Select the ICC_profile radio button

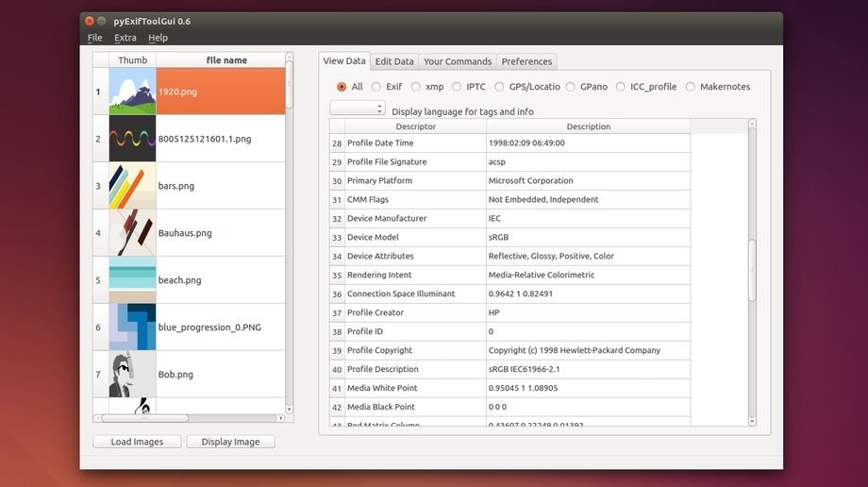coord(621,87)
